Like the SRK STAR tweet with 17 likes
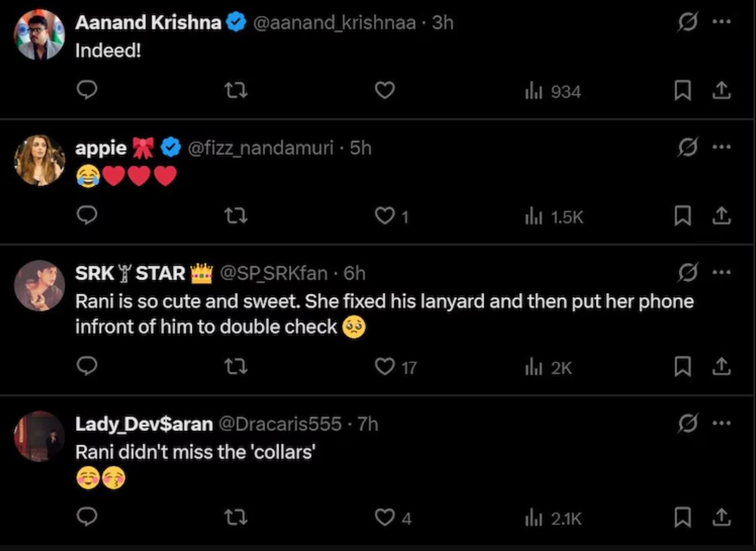This screenshot has width=756, height=551. tap(384, 366)
